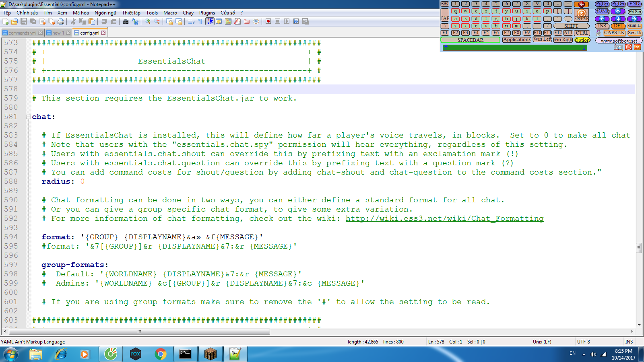Undo the last edit via toolbar
The width and height of the screenshot is (644, 362).
pos(104,21)
